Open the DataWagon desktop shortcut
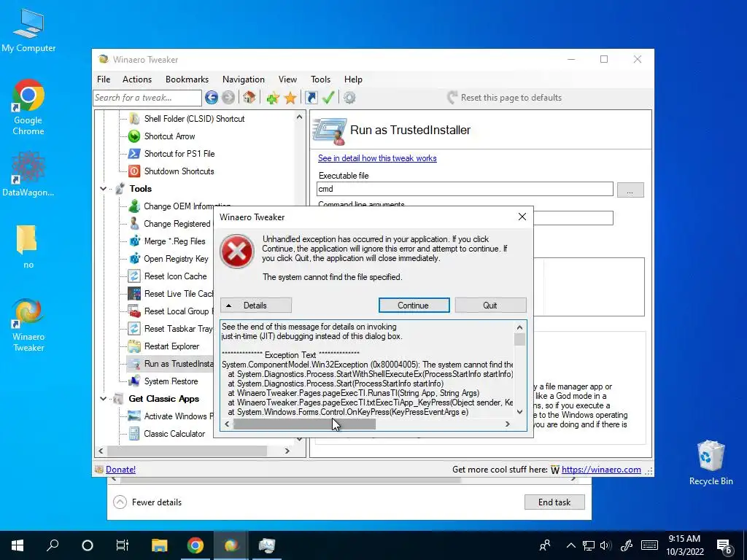This screenshot has height=560, width=747. [x=28, y=174]
